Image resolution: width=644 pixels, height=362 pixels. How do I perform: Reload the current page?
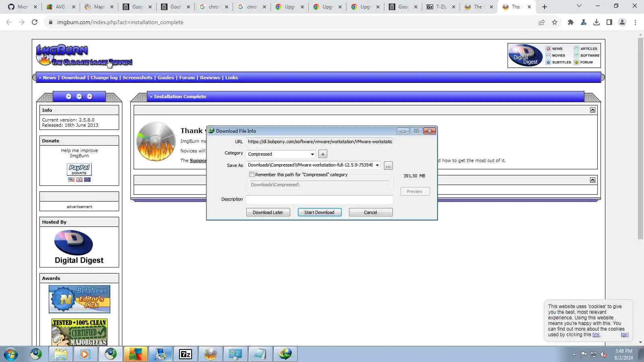(35, 22)
